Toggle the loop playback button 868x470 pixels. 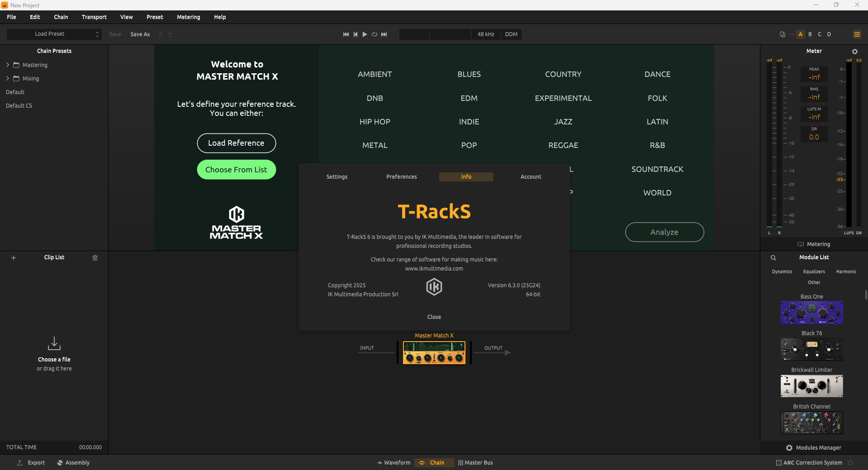[x=375, y=34]
